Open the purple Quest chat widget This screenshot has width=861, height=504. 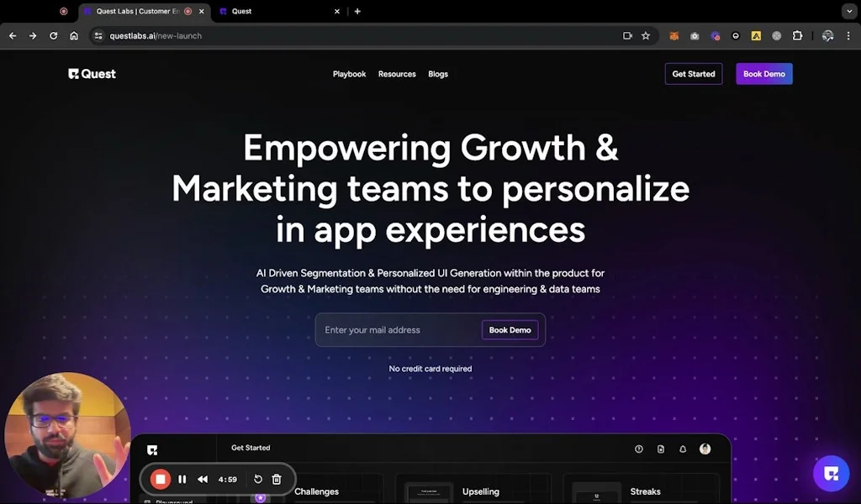pyautogui.click(x=831, y=473)
